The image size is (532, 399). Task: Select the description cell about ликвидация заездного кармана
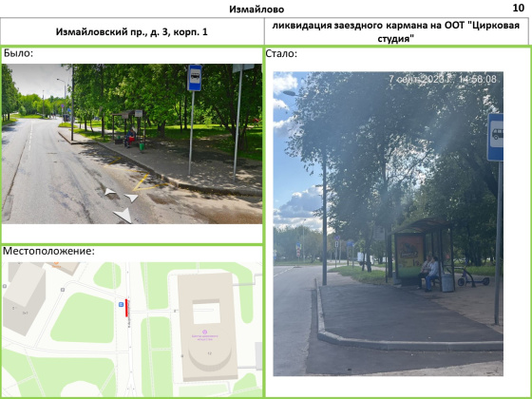point(396,32)
